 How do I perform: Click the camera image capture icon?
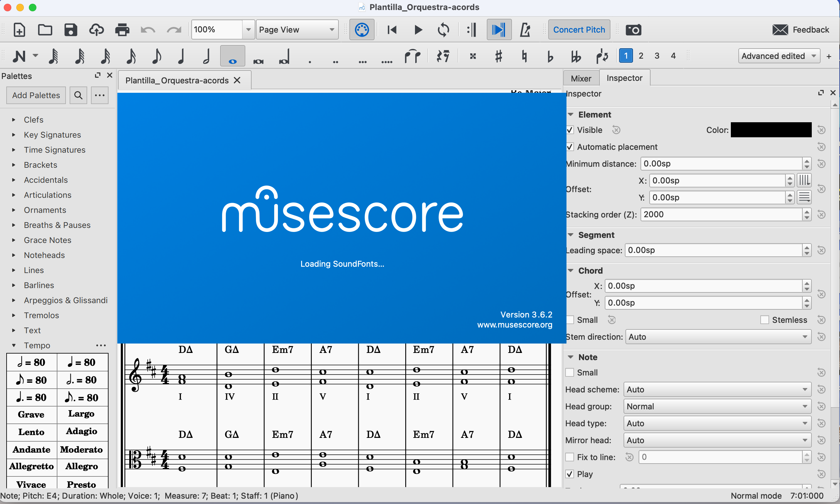tap(633, 30)
